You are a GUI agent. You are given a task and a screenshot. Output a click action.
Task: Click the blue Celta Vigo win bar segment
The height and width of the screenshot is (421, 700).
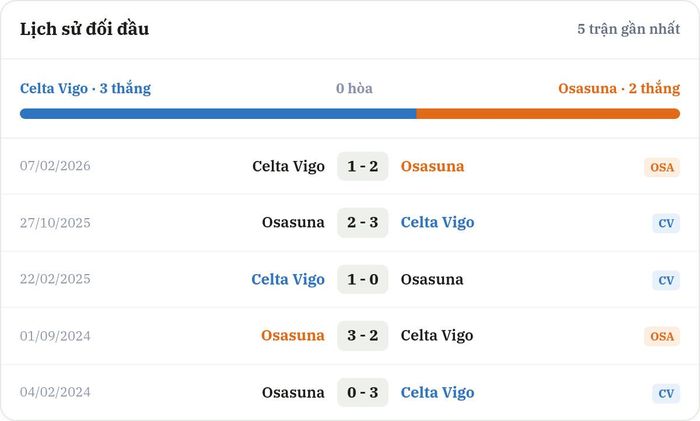pyautogui.click(x=218, y=113)
